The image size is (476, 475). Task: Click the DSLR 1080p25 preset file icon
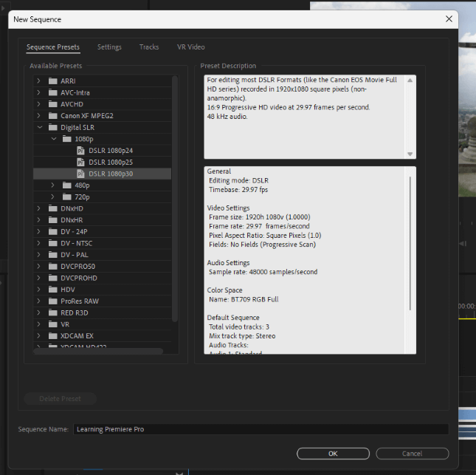tap(80, 163)
